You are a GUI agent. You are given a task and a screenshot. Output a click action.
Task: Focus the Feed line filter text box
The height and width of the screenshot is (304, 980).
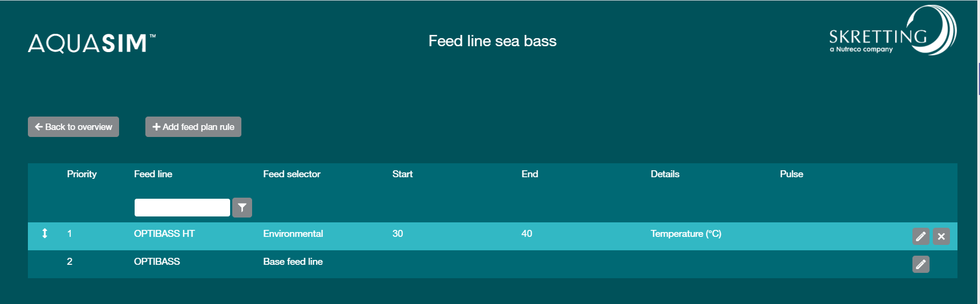click(x=182, y=207)
